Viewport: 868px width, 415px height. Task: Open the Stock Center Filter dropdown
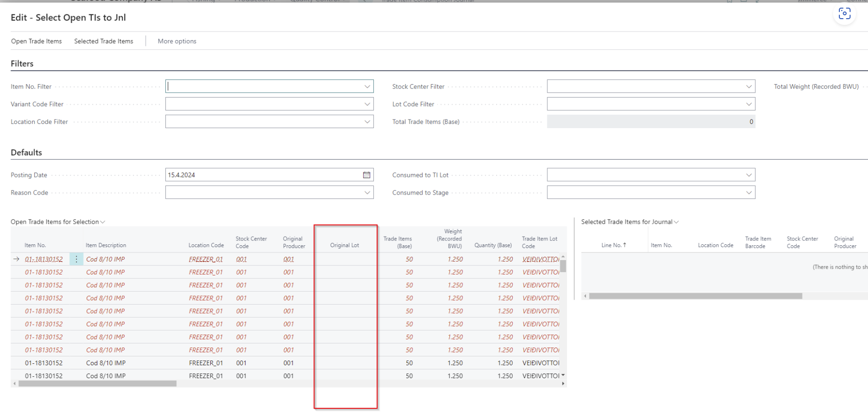[x=749, y=87]
